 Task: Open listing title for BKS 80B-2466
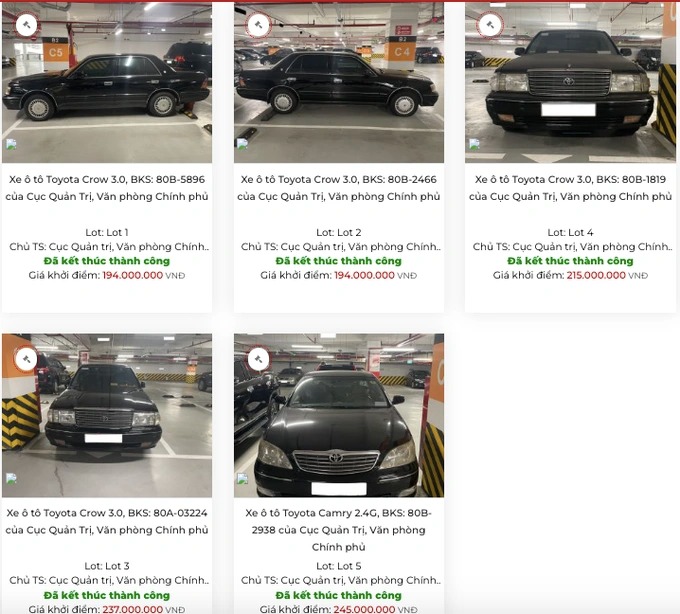[339, 188]
